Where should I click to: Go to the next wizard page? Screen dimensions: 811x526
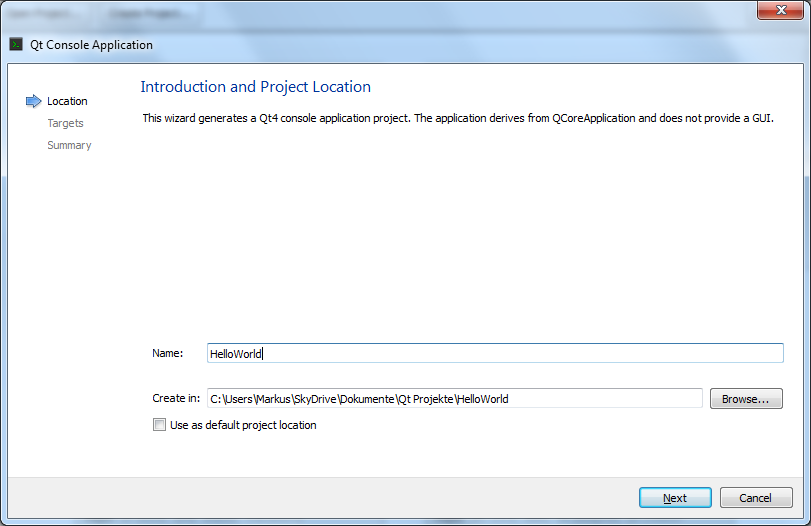(x=675, y=498)
